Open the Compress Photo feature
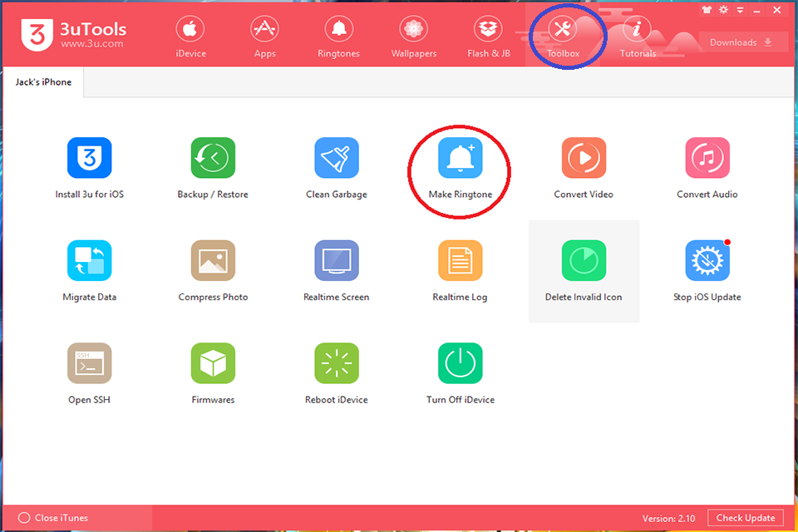Image resolution: width=798 pixels, height=532 pixels. click(x=213, y=260)
